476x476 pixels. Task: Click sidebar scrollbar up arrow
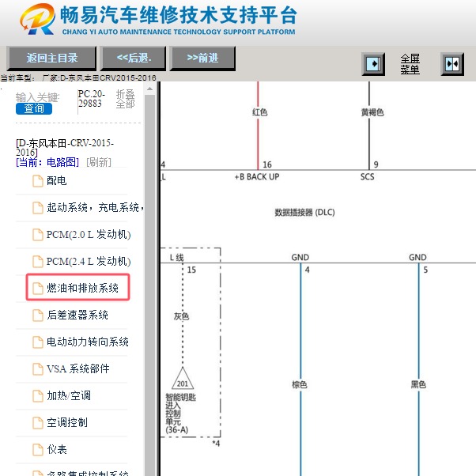pyautogui.click(x=149, y=89)
